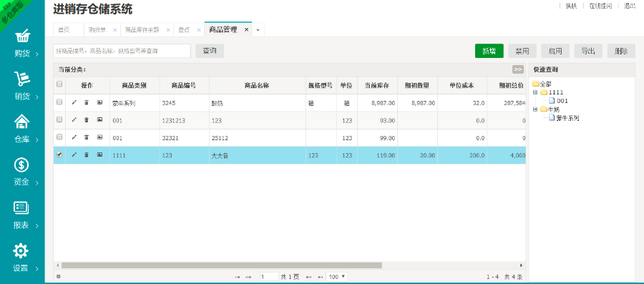
Task: Close the 商品管理 tab
Action: [x=246, y=29]
